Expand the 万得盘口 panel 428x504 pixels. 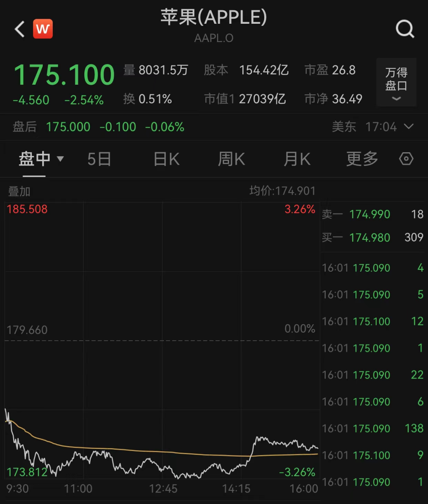[396, 82]
